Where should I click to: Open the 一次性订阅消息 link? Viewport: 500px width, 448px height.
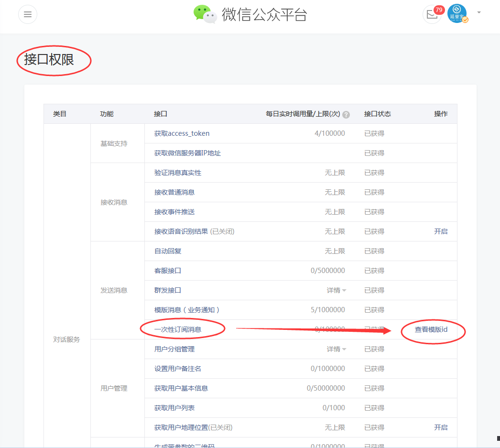[x=178, y=329]
